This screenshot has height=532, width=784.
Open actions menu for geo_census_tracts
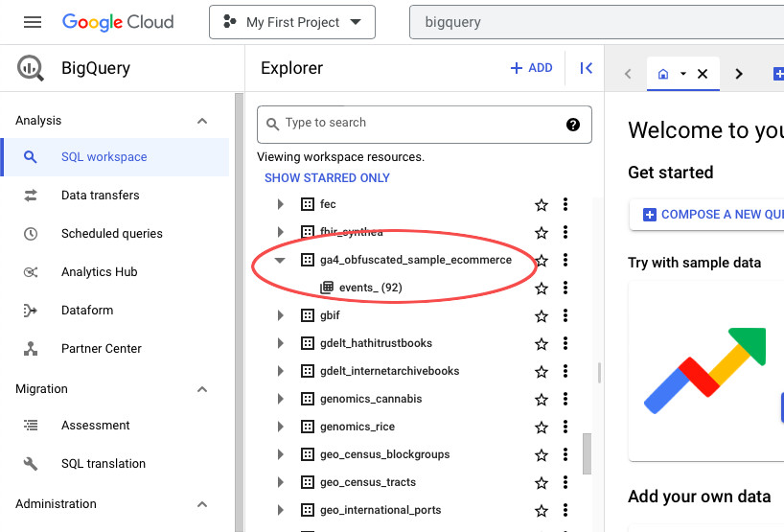click(565, 482)
